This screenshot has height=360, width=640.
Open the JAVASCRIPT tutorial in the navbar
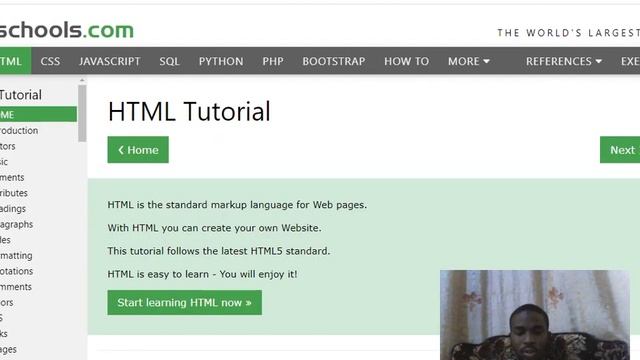(109, 61)
